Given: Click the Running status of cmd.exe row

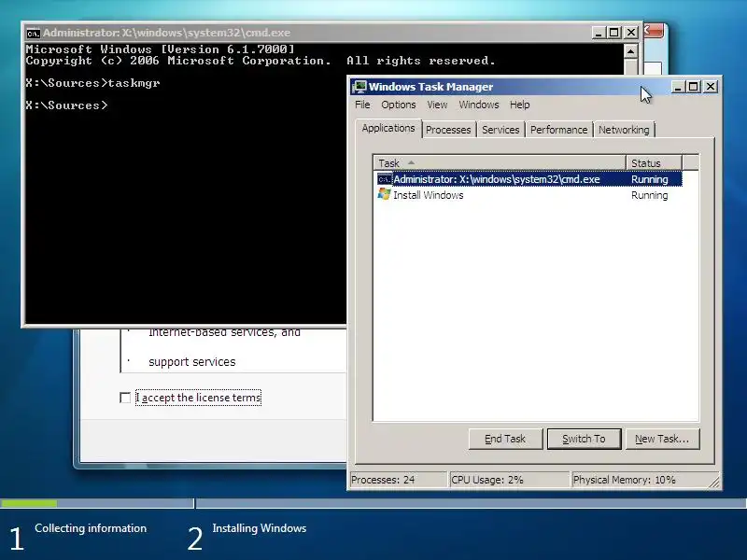Looking at the screenshot, I should coord(649,179).
